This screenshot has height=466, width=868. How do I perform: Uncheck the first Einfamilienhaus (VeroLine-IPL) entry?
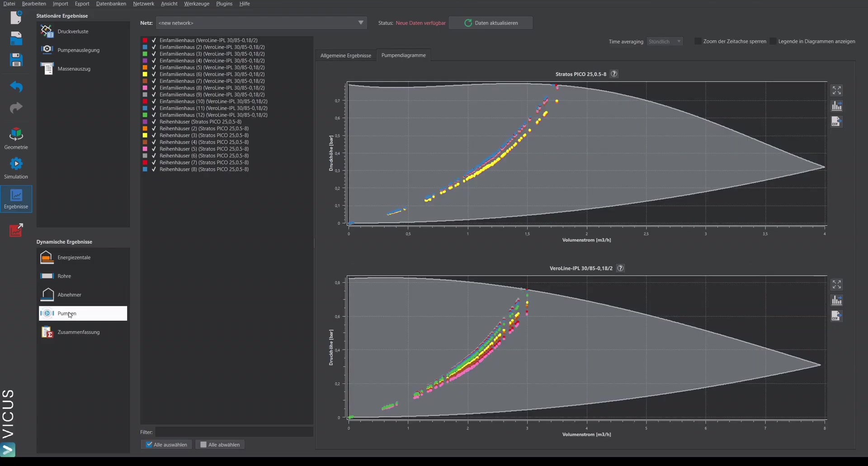(154, 40)
